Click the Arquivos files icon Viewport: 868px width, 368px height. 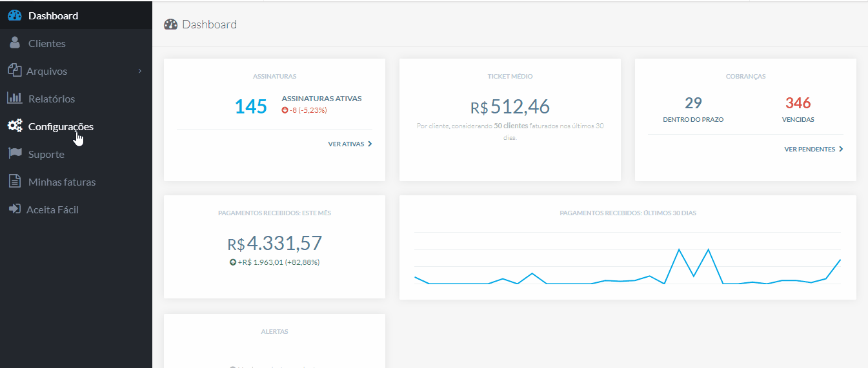[x=14, y=71]
